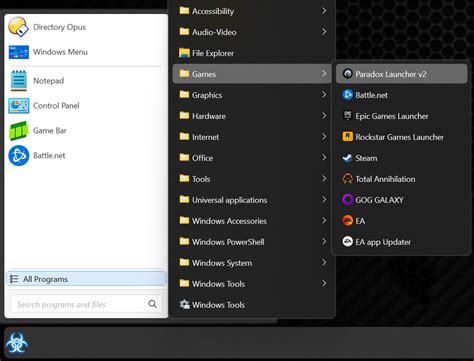Click the orange EA app icon
The width and height of the screenshot is (474, 361).
347,221
